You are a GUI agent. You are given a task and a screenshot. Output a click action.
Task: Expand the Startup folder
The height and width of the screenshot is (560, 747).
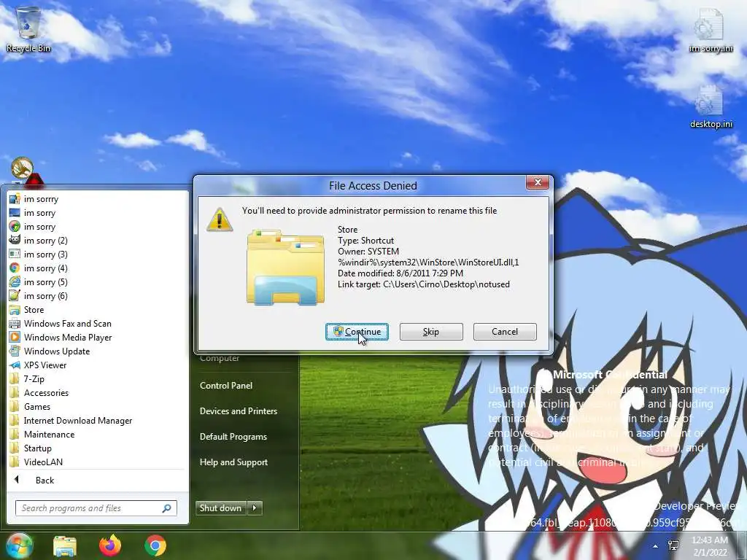(31, 448)
